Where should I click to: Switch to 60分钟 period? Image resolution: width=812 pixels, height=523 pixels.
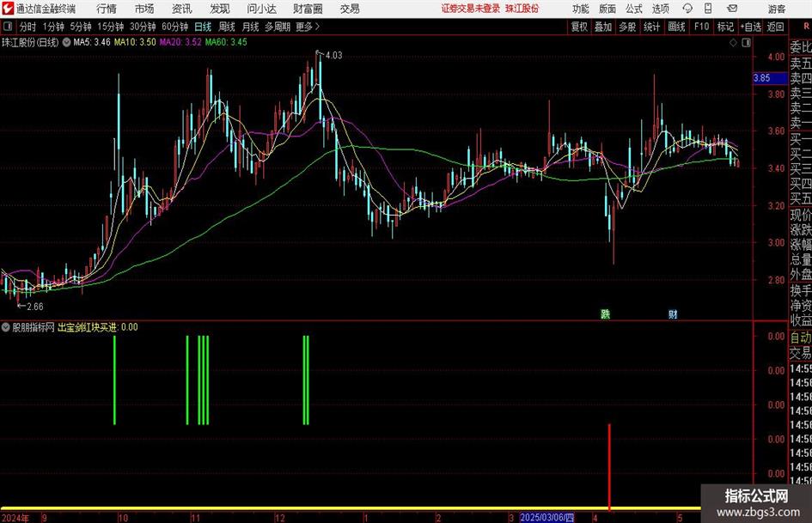(174, 27)
